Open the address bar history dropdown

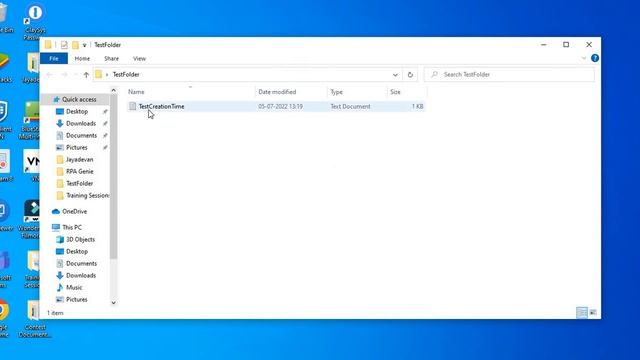click(x=395, y=75)
